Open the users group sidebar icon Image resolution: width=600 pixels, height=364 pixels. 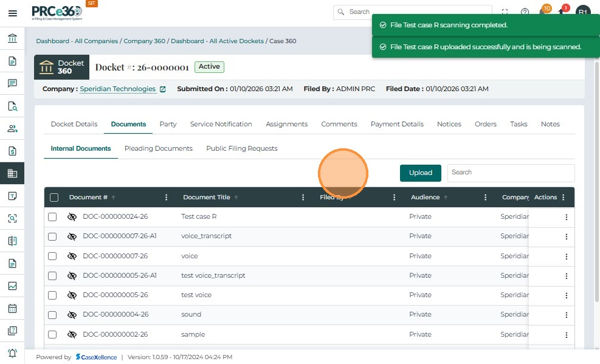(12, 128)
